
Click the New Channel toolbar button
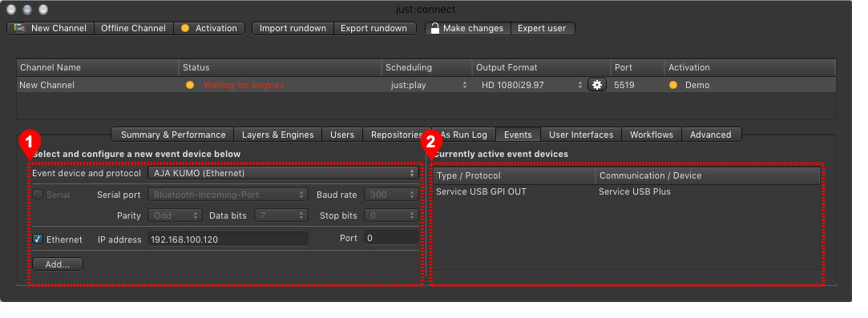50,28
